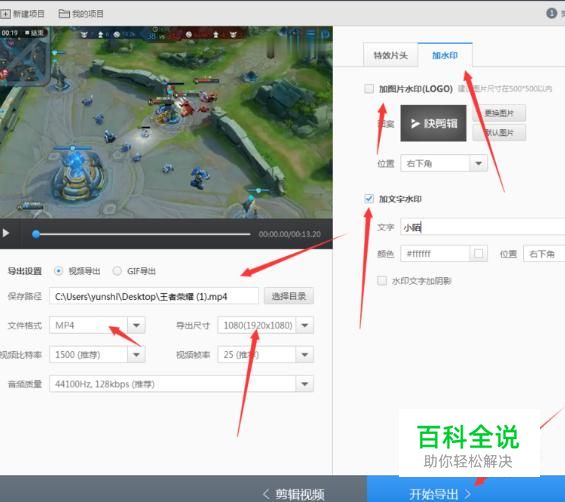Click the play button under the video preview

point(6,233)
